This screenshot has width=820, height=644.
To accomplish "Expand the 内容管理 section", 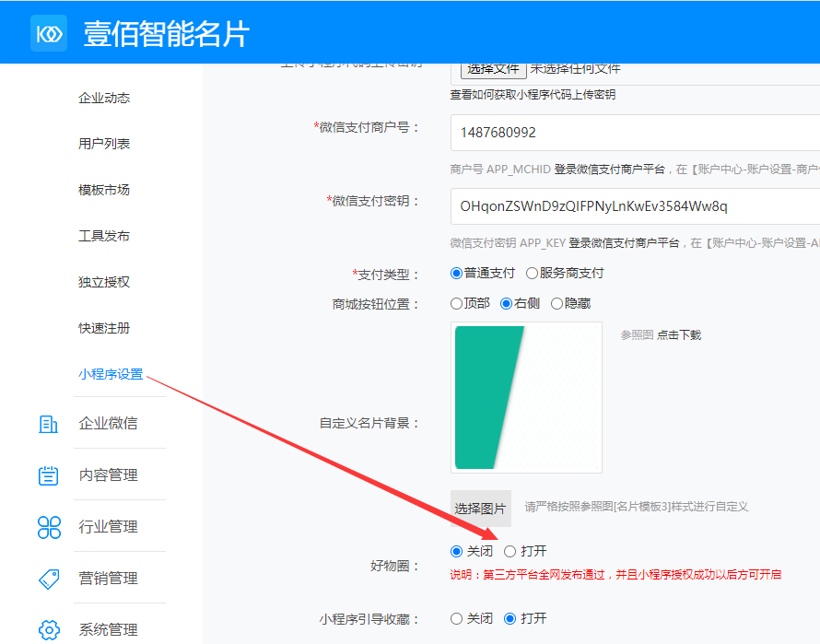I will tap(108, 475).
